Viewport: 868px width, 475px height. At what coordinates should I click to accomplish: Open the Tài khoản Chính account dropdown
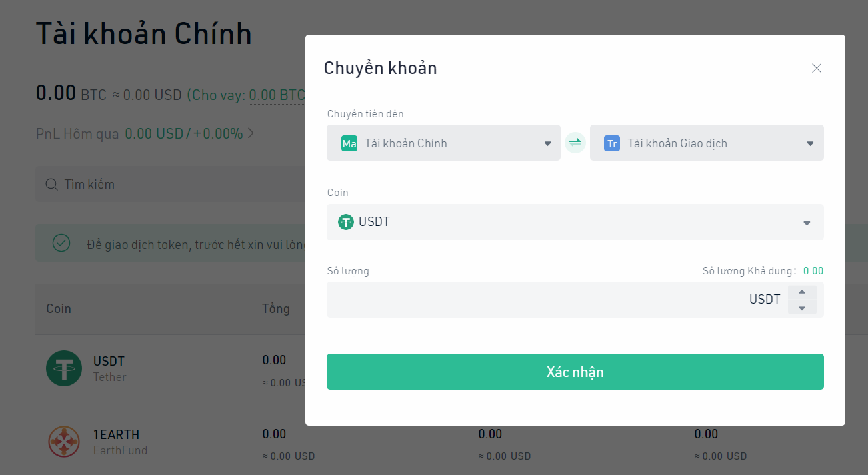pyautogui.click(x=443, y=143)
